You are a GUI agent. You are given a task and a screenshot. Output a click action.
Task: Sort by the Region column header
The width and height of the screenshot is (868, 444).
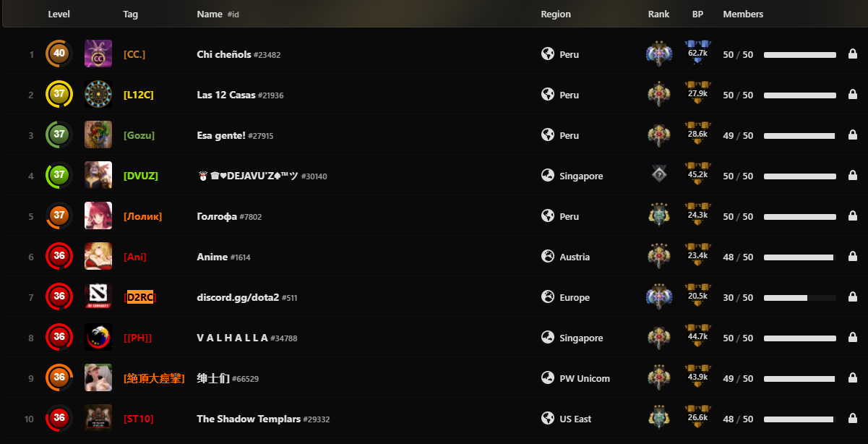click(556, 14)
